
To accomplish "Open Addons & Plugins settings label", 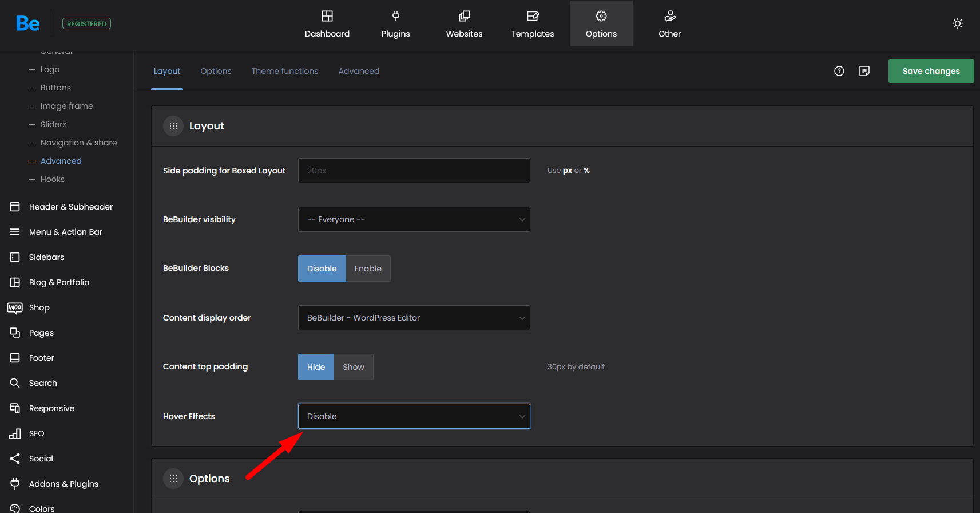I will tap(64, 484).
